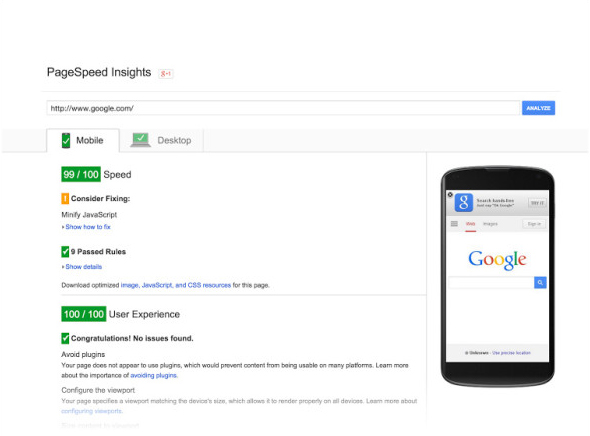The image size is (590, 436).
Task: Click the 99 / 100 Speed score badge
Action: (x=81, y=174)
